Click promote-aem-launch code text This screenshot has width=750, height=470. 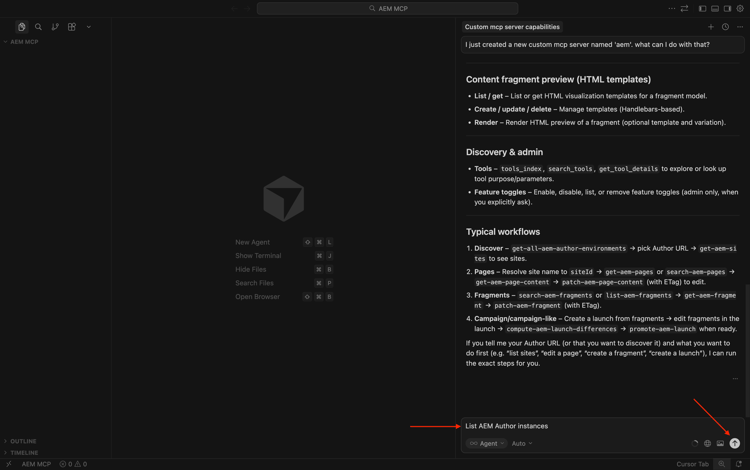point(662,329)
